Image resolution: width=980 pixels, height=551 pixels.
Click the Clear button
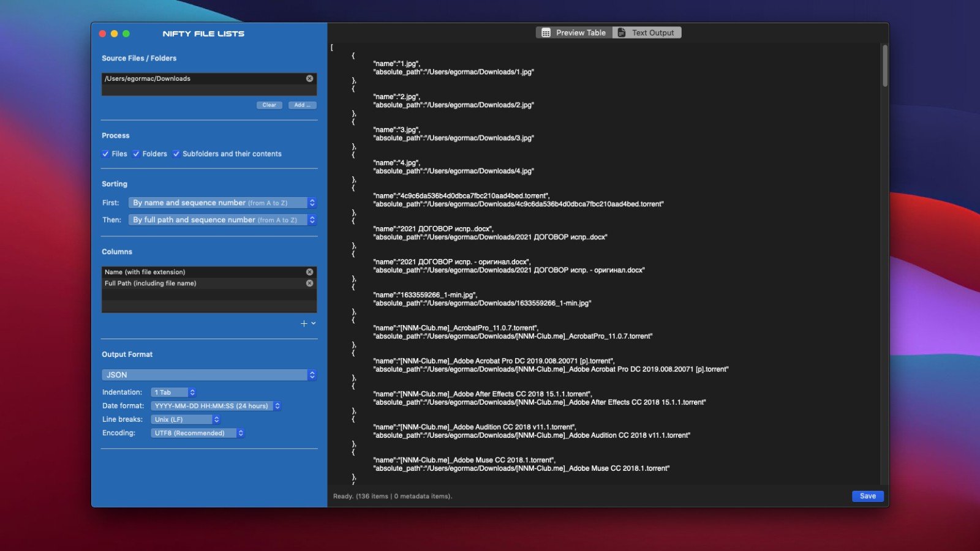pyautogui.click(x=269, y=105)
